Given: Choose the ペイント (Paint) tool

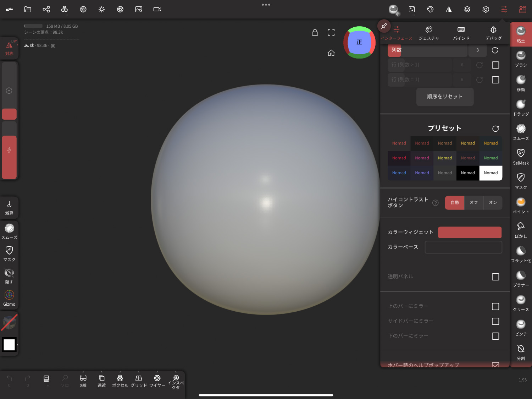Looking at the screenshot, I should (521, 205).
